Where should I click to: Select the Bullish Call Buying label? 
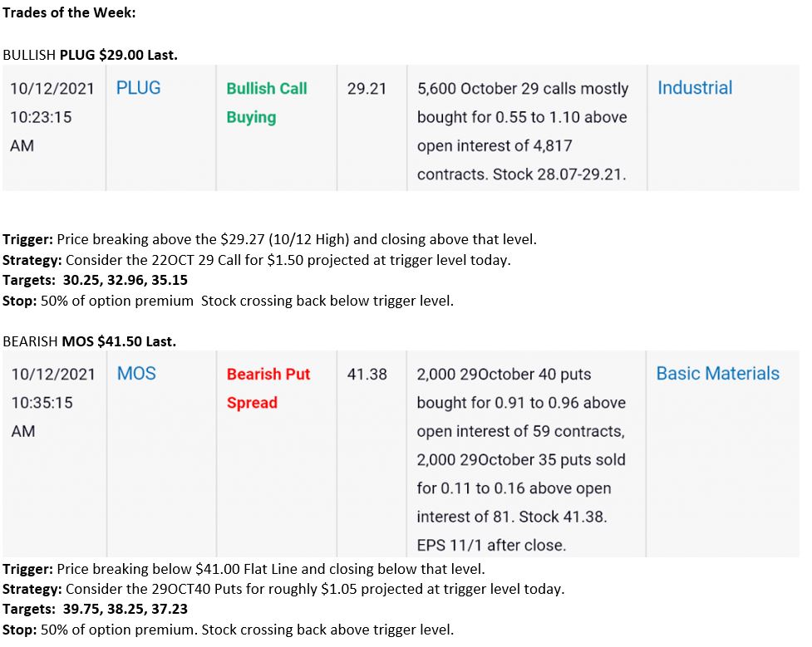point(267,103)
